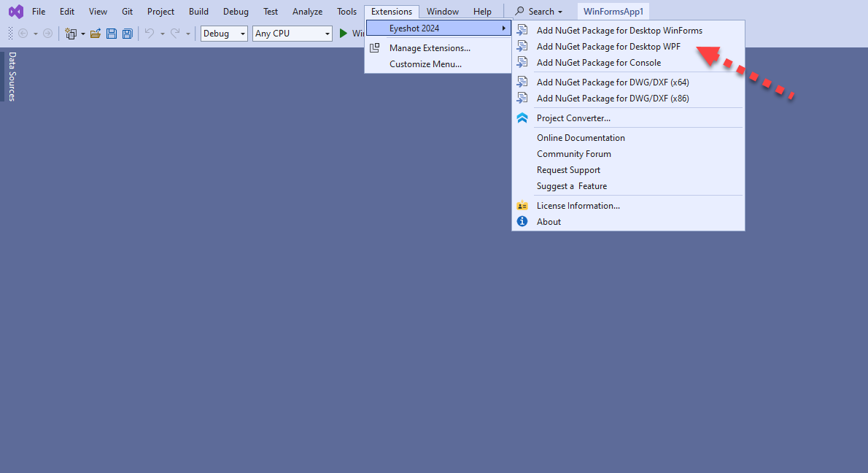The width and height of the screenshot is (868, 473).
Task: Open the Eyeshot 2024 submenu arrow
Action: click(504, 28)
